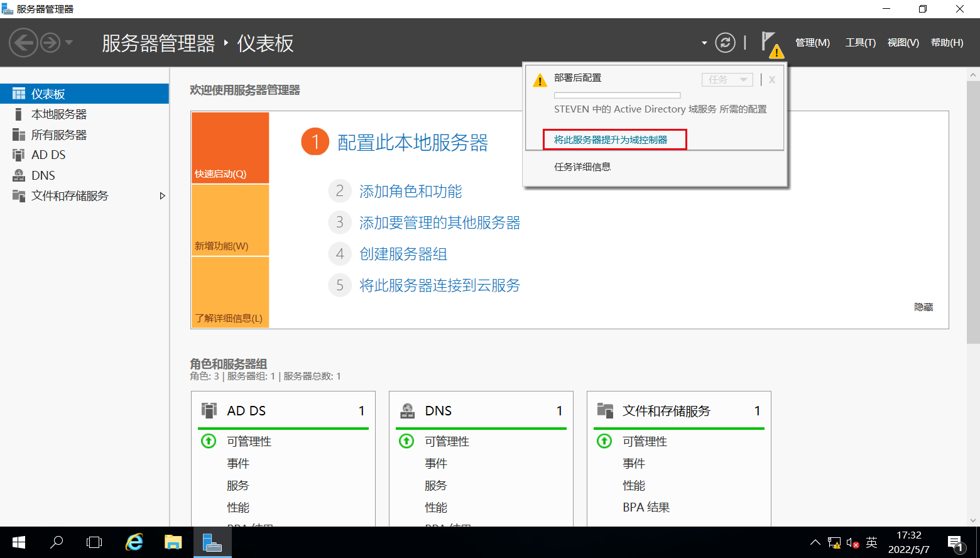Screen dimensions: 980x558
Task: Click 配置此本地服务器 link
Action: pos(413,143)
